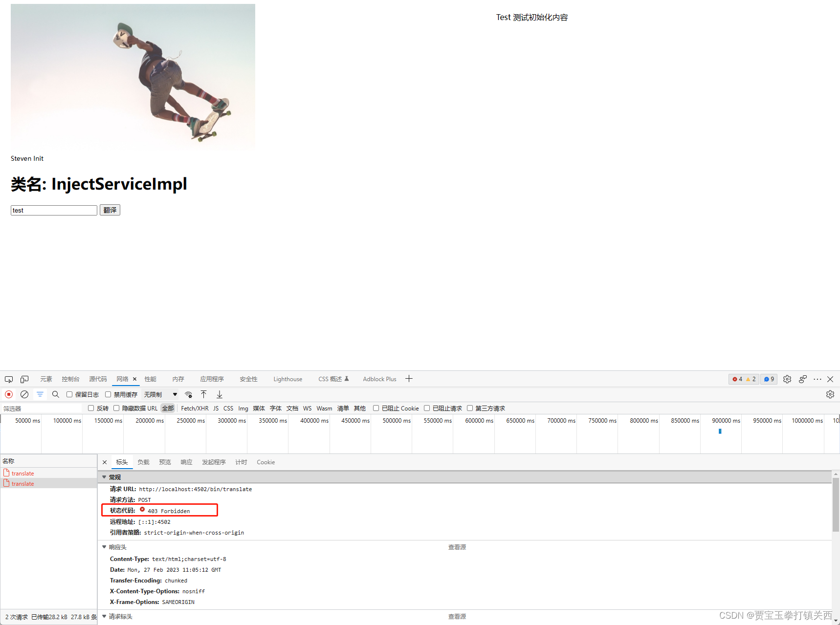Screen dimensions: 840x625
Task: Open the CSS 概述 tab
Action: 333,379
